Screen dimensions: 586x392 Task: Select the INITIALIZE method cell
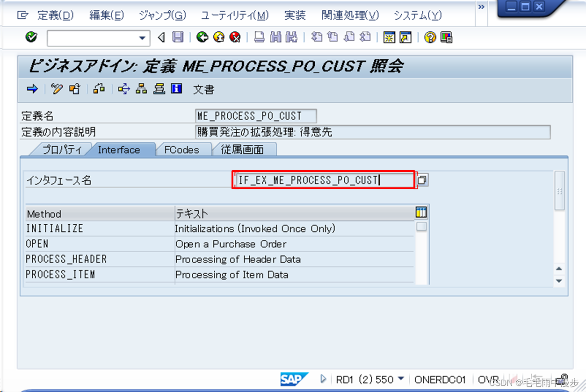[100, 228]
